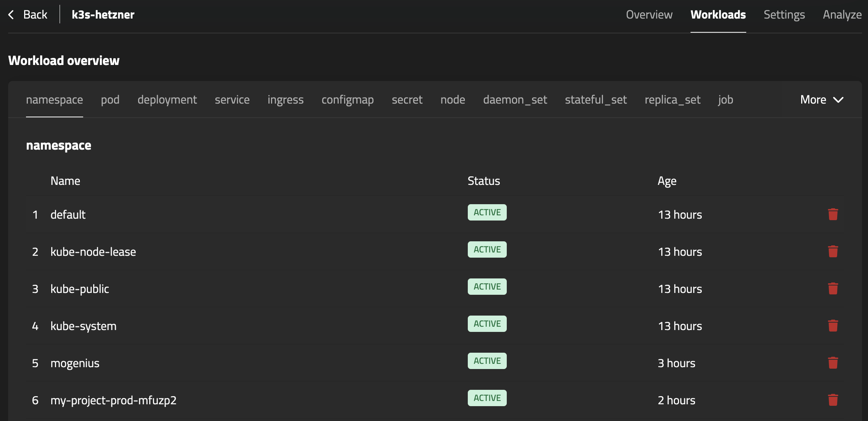Click trash icon for kube-node-lease

[833, 251]
